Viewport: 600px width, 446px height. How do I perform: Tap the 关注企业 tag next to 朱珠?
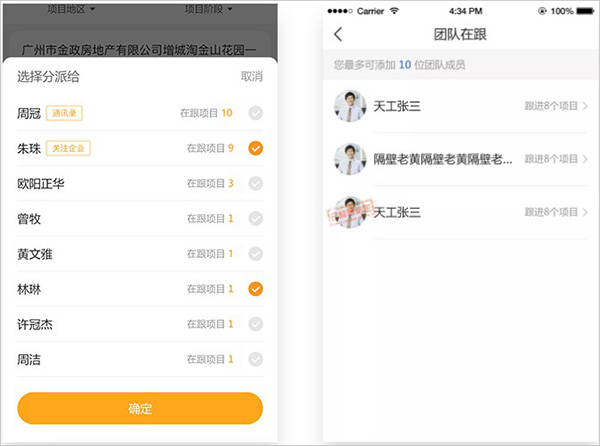(68, 148)
